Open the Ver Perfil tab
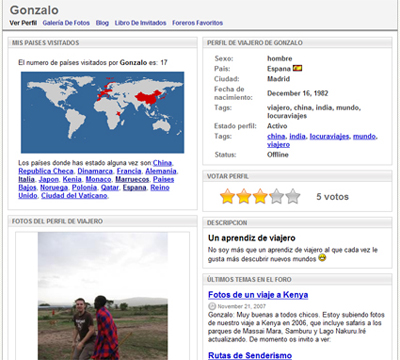400x360 pixels. pyautogui.click(x=23, y=23)
